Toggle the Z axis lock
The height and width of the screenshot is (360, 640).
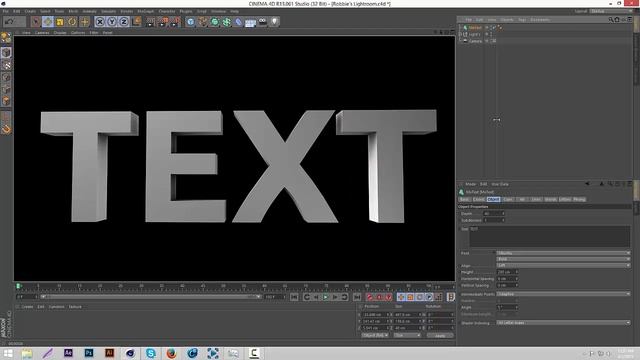click(124, 22)
